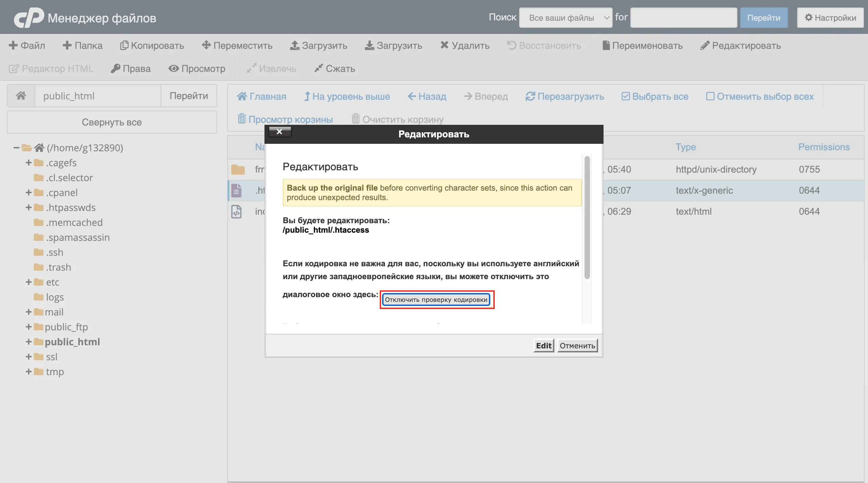The width and height of the screenshot is (868, 483).
Task: Click the dialog's vertical scrollbar
Action: tap(587, 217)
